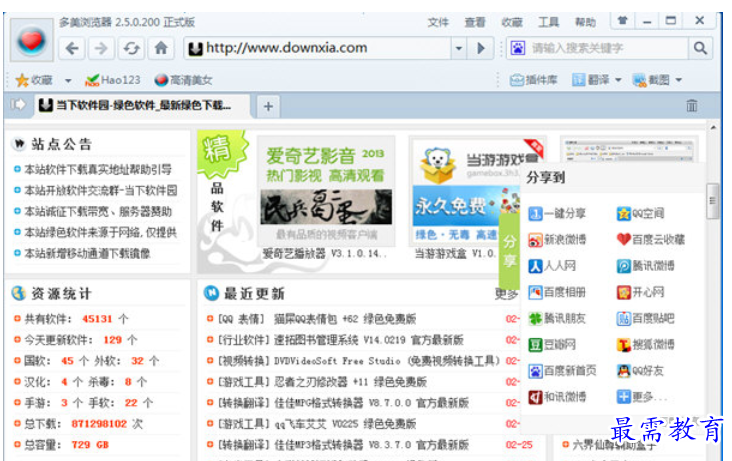Viewport: 732px width, 461px height.
Task: Click the trash icon in tab bar
Action: coord(692,106)
